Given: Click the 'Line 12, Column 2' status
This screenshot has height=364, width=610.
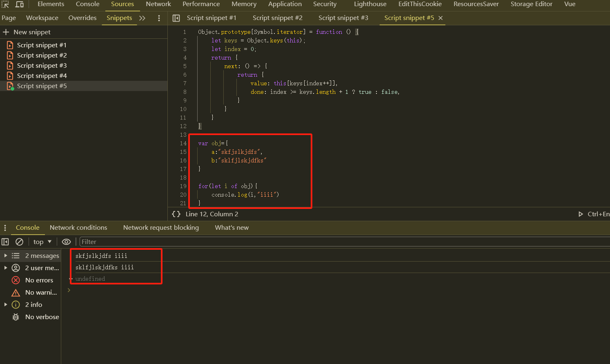Looking at the screenshot, I should click(x=212, y=214).
